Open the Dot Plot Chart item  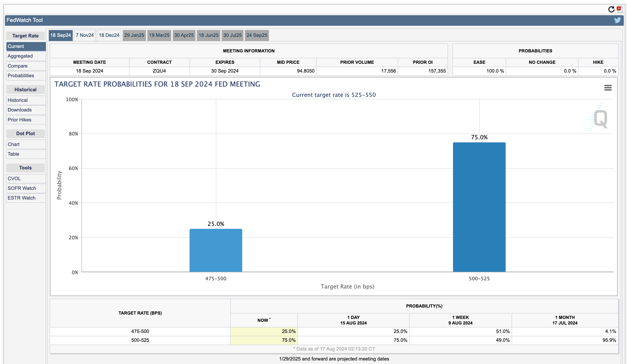coord(26,144)
